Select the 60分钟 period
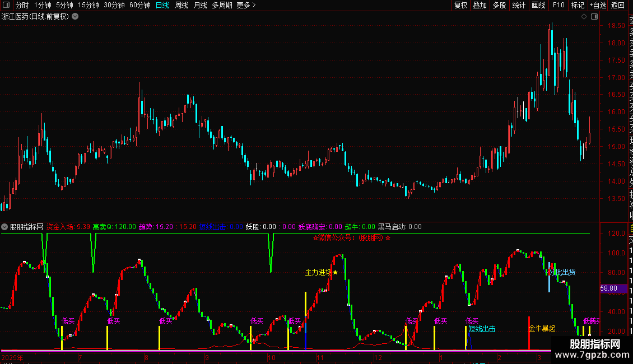The width and height of the screenshot is (633, 364). [140, 5]
